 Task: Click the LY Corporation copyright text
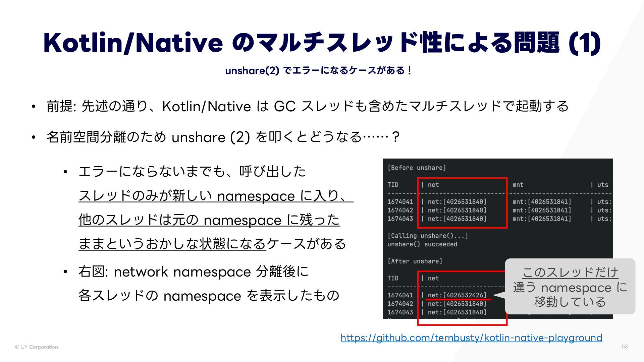pyautogui.click(x=37, y=347)
